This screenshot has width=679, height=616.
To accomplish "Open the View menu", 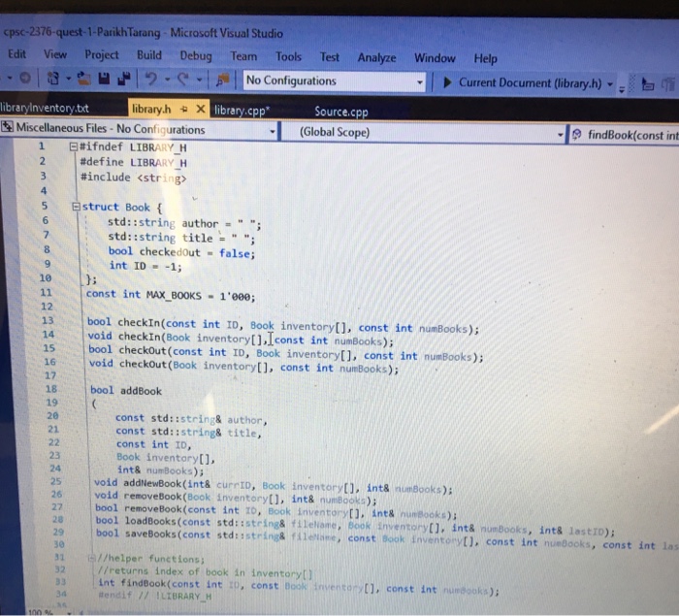I will click(x=55, y=54).
